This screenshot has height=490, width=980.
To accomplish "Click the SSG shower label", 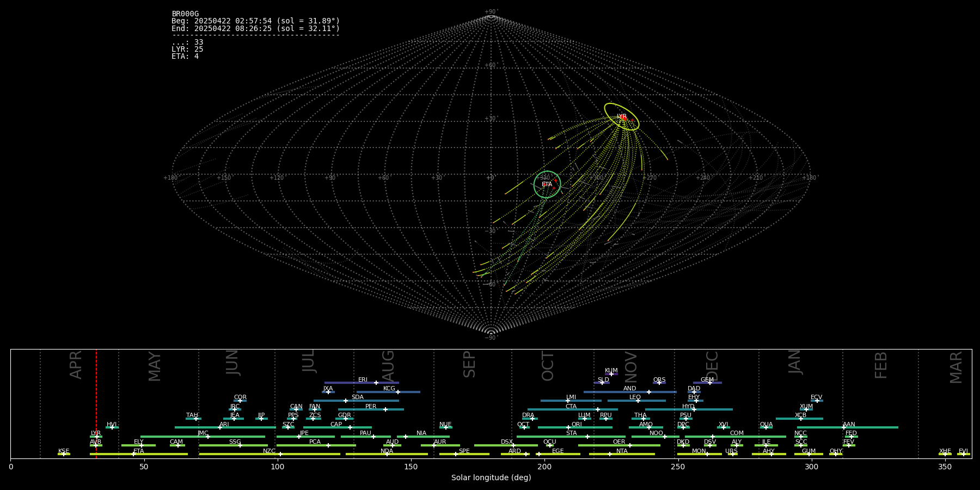I will pyautogui.click(x=235, y=442).
